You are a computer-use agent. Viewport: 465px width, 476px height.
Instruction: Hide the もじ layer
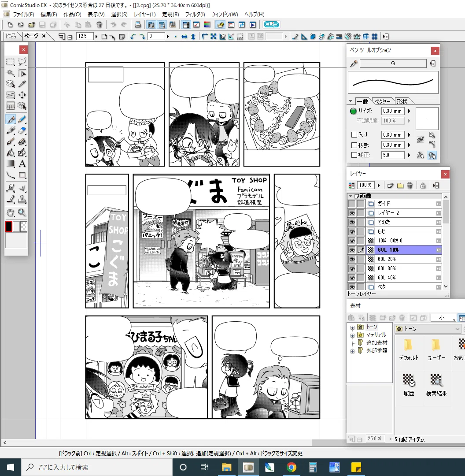[x=352, y=231]
